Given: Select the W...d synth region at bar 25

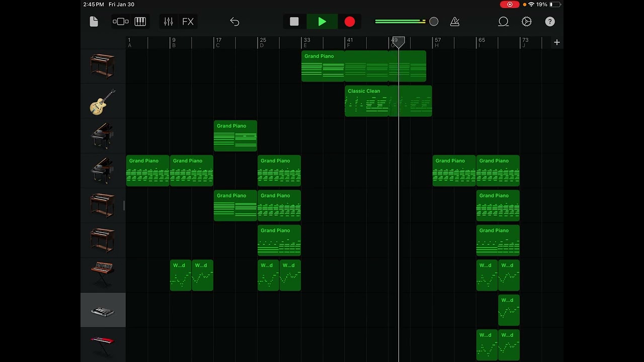Looking at the screenshot, I should pos(268,275).
